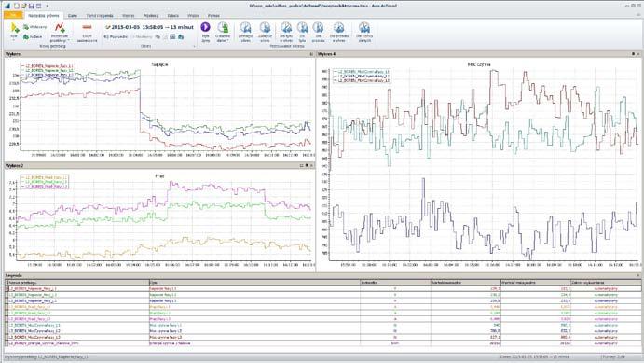The height and width of the screenshot is (363, 644).
Task: Click the Moc czynna chart title
Action: (479, 64)
